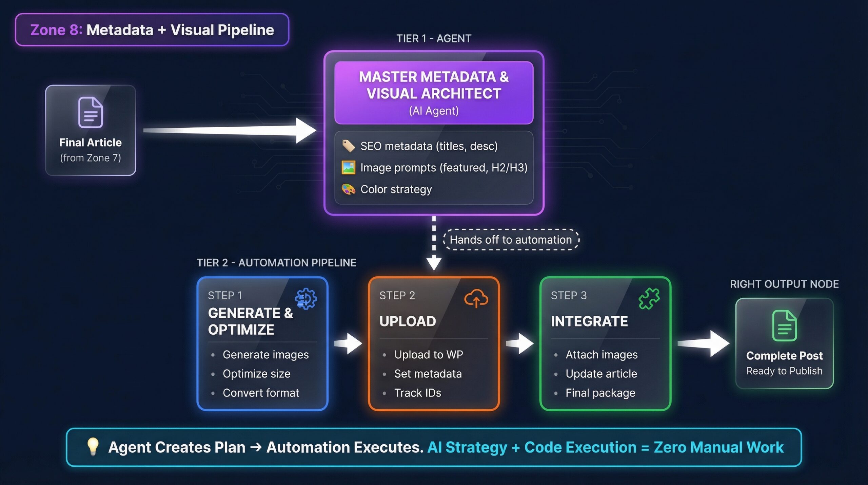The image size is (868, 485).
Task: Click the Image prompts picture icon
Action: tap(348, 167)
